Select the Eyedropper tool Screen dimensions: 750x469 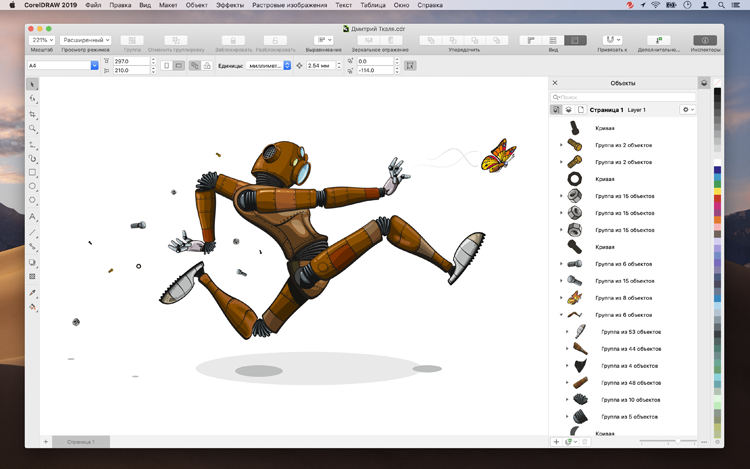click(32, 293)
